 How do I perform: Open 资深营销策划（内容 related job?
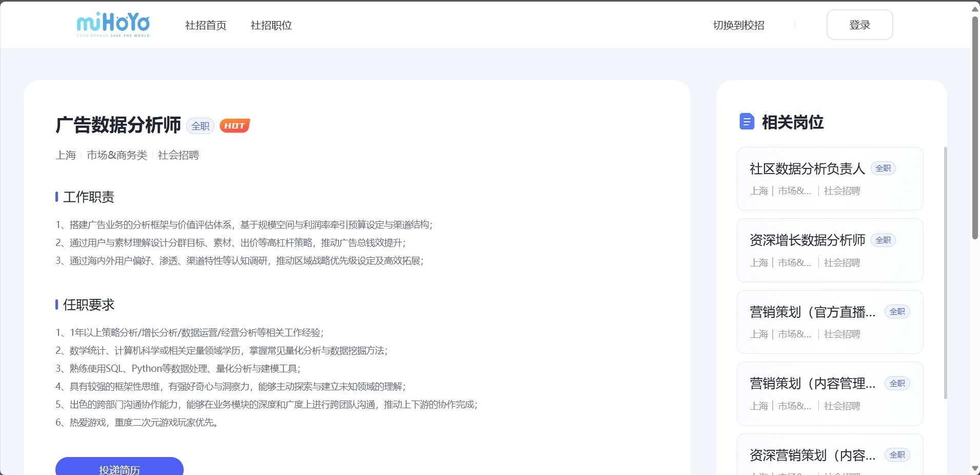[812, 455]
